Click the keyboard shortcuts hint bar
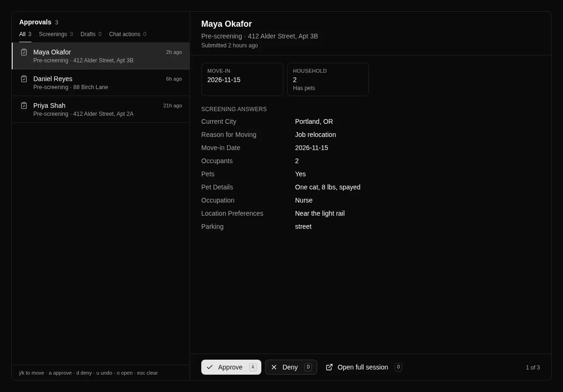Image resolution: width=563 pixels, height=392 pixels. click(89, 373)
